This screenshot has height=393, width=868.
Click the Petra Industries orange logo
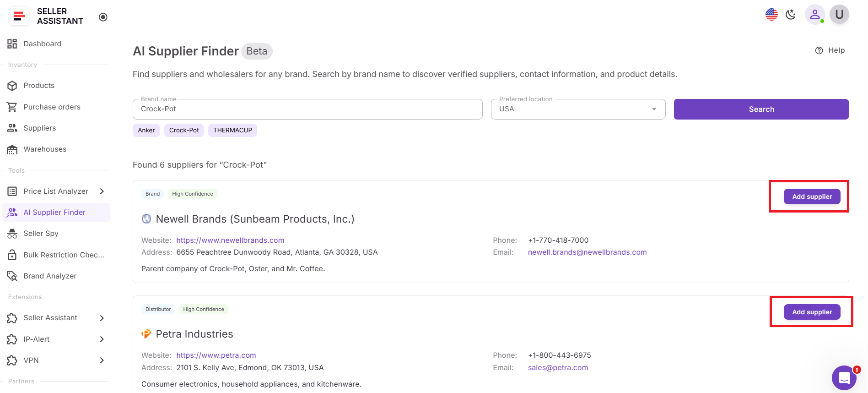click(146, 334)
